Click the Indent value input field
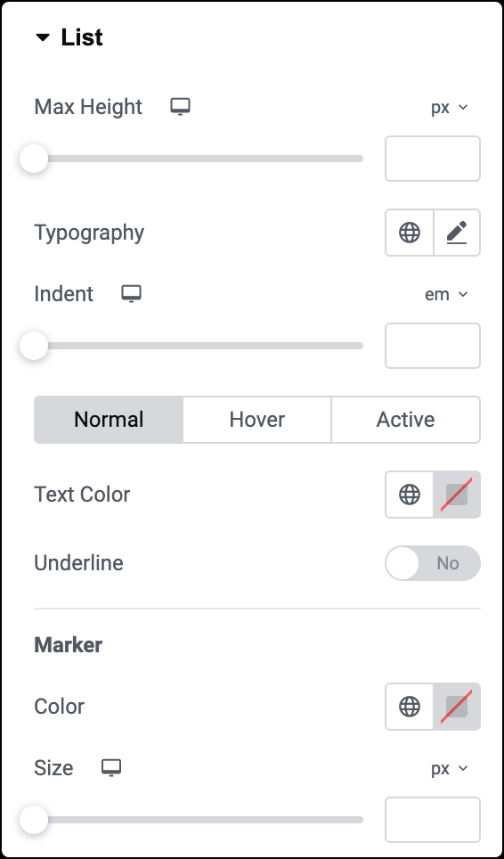Viewport: 504px width, 859px height. click(x=433, y=346)
